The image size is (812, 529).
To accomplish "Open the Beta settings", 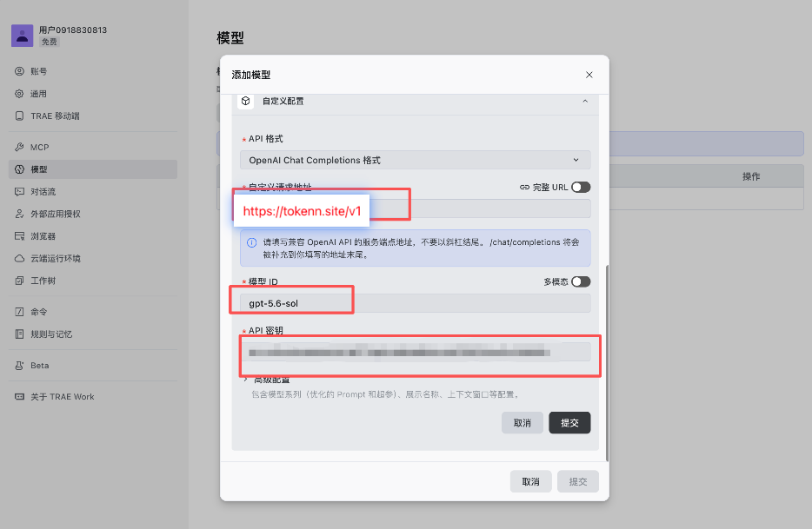I will [x=93, y=366].
